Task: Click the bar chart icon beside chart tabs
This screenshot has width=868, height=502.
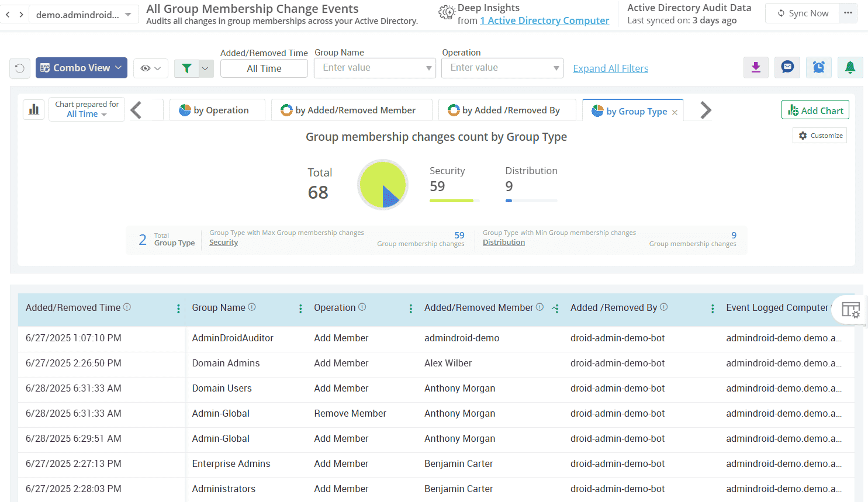Action: pos(34,109)
